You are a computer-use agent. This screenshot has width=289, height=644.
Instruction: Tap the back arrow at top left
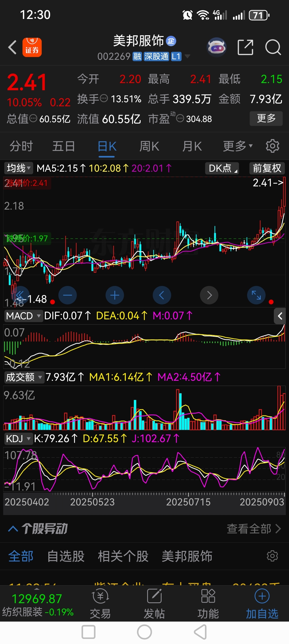[12, 47]
